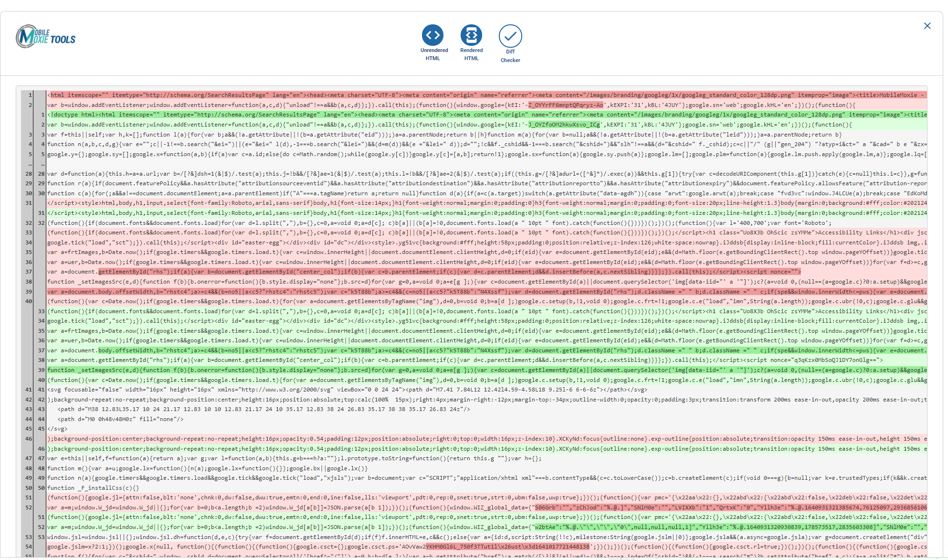Click line 49 'function n(a){google.timers&&'
The image size is (948, 560).
coord(487,478)
